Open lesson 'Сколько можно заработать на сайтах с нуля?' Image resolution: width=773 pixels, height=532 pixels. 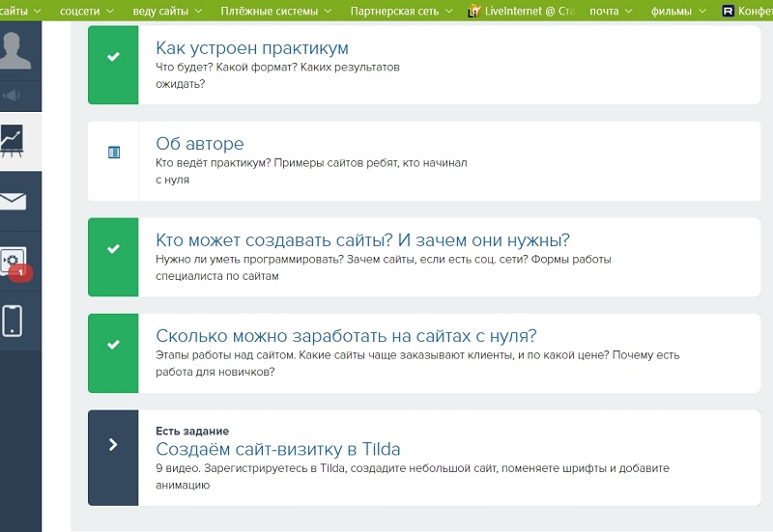point(346,336)
